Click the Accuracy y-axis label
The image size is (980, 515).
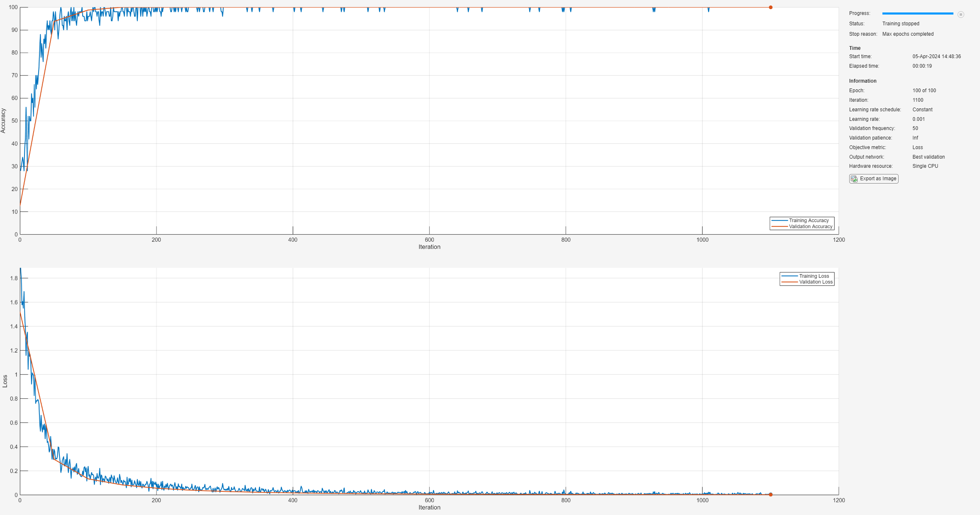[3, 121]
